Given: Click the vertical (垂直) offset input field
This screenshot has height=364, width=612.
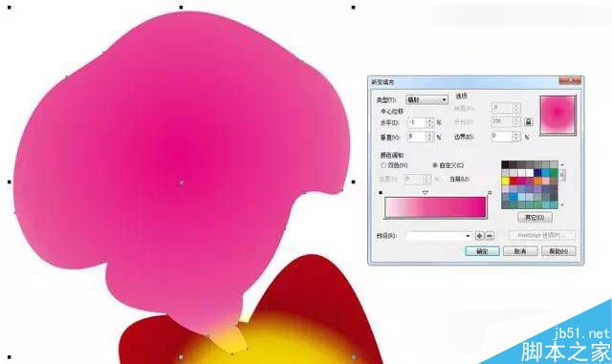Looking at the screenshot, I should tap(417, 137).
